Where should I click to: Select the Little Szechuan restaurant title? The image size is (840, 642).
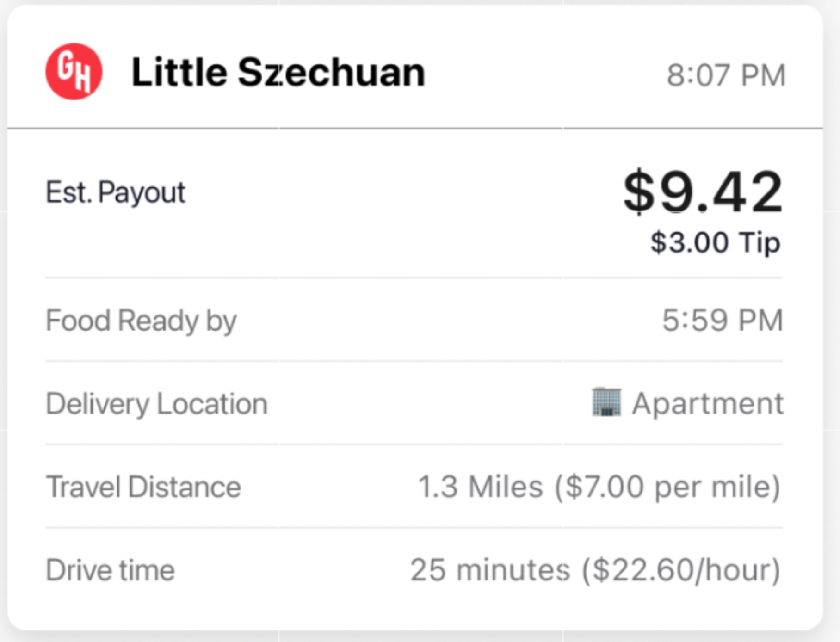pyautogui.click(x=278, y=72)
